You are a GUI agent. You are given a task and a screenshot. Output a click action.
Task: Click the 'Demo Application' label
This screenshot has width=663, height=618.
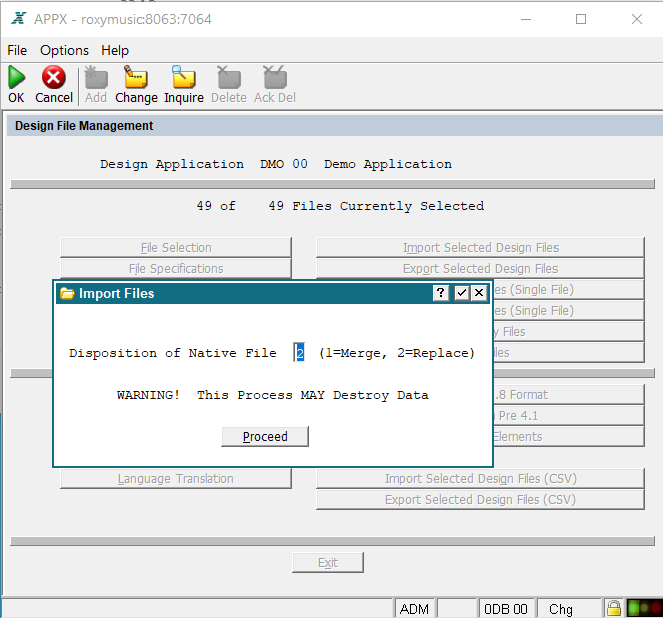click(388, 164)
